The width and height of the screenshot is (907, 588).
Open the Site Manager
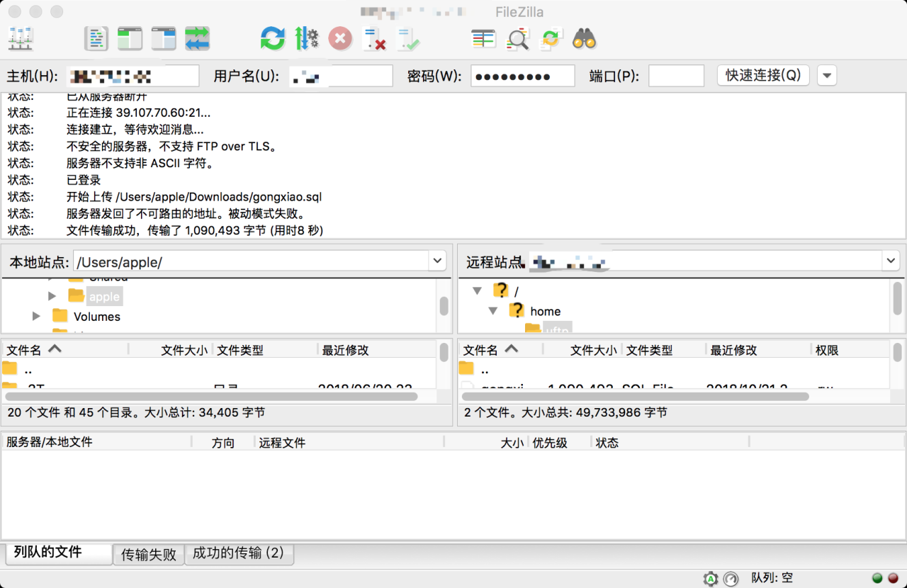point(21,38)
